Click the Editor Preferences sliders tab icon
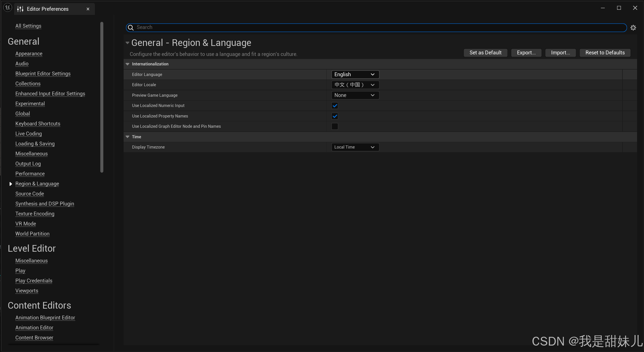This screenshot has height=352, width=644. point(20,9)
